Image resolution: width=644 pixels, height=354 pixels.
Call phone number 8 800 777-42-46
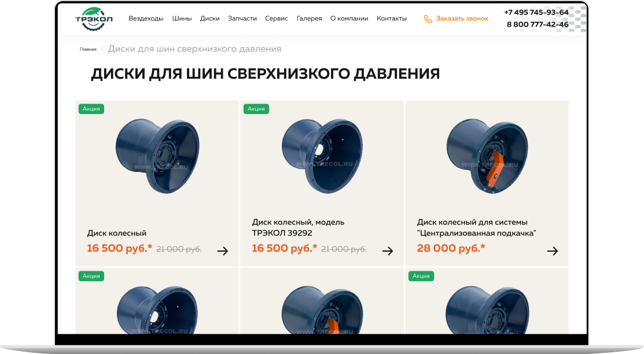coord(538,24)
